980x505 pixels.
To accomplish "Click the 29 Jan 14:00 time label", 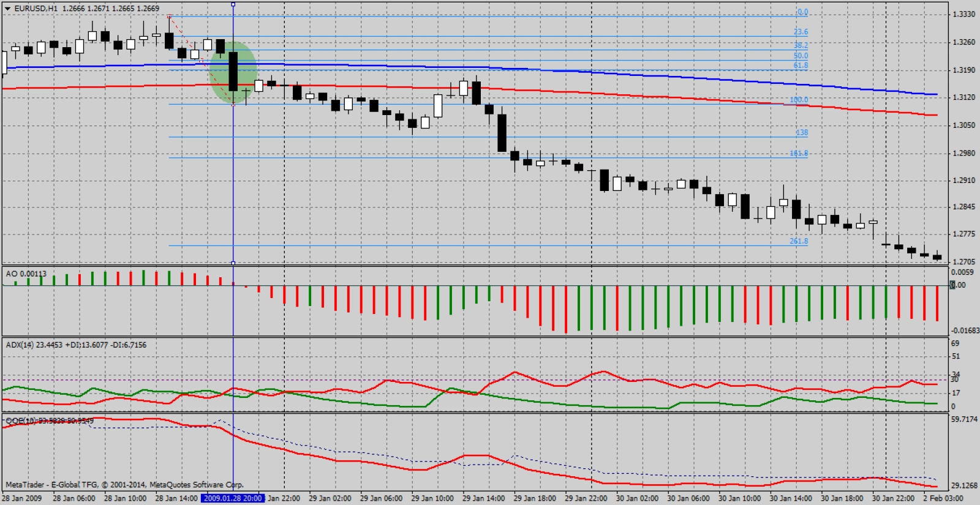I will pos(483,498).
